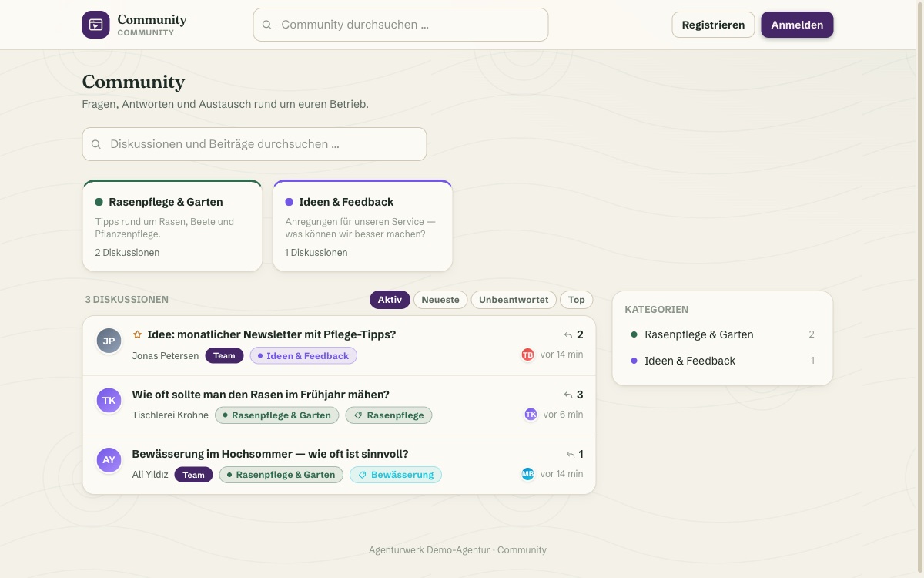Click the purple Community logo icon

96,25
